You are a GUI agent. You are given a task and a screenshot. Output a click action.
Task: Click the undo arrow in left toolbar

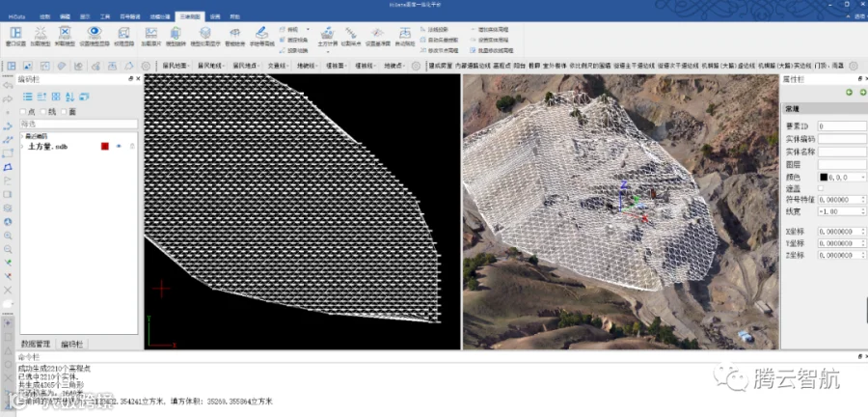(x=8, y=85)
